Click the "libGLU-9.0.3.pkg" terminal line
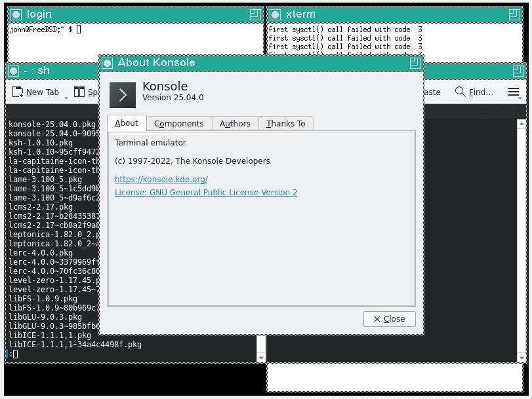 45,317
